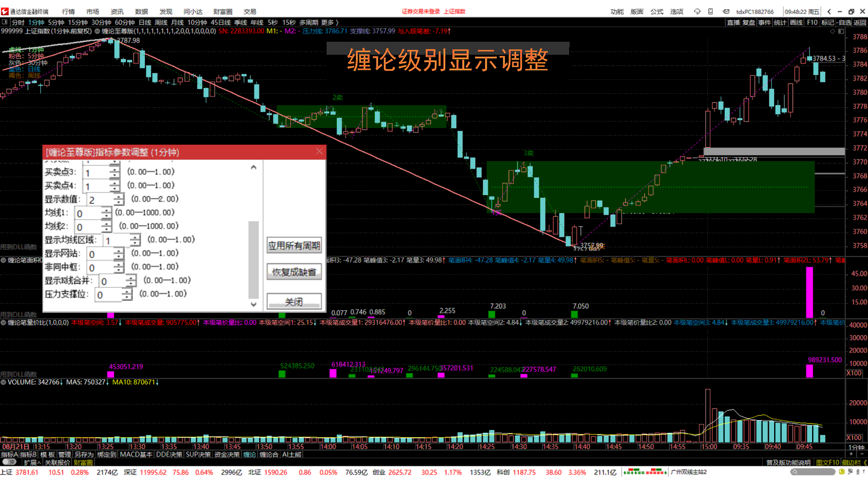
Task: Select the 5分钟 period tab
Action: 56,22
